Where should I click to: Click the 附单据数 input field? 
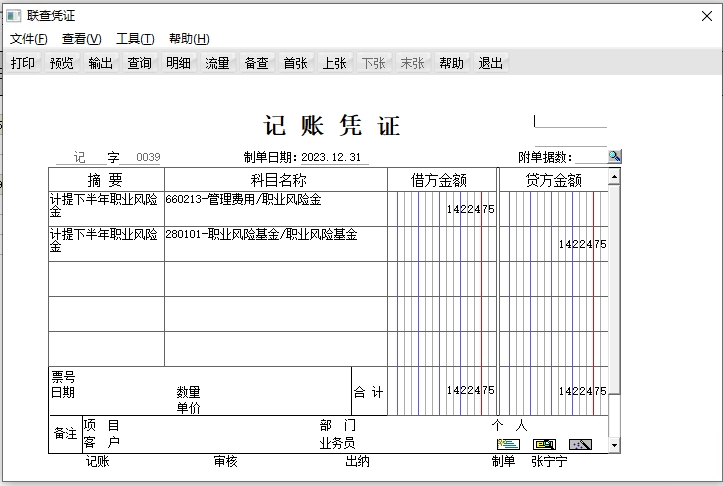590,157
